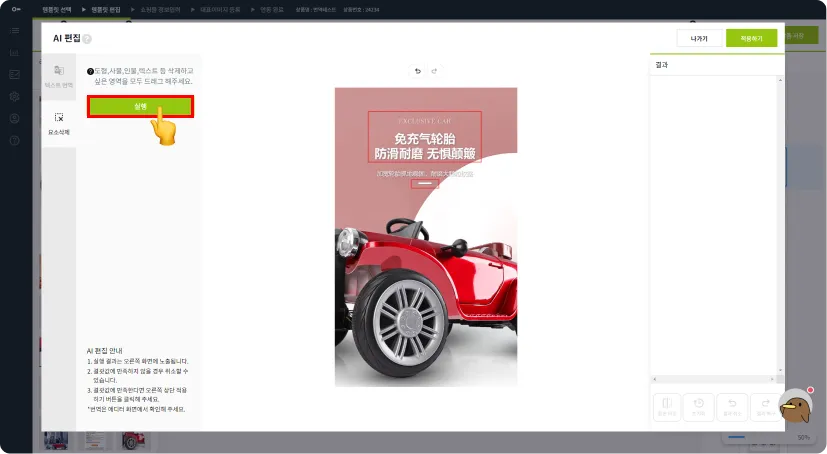Open the chart icon in dark sidebar
This screenshot has height=454, width=827.
tap(15, 53)
